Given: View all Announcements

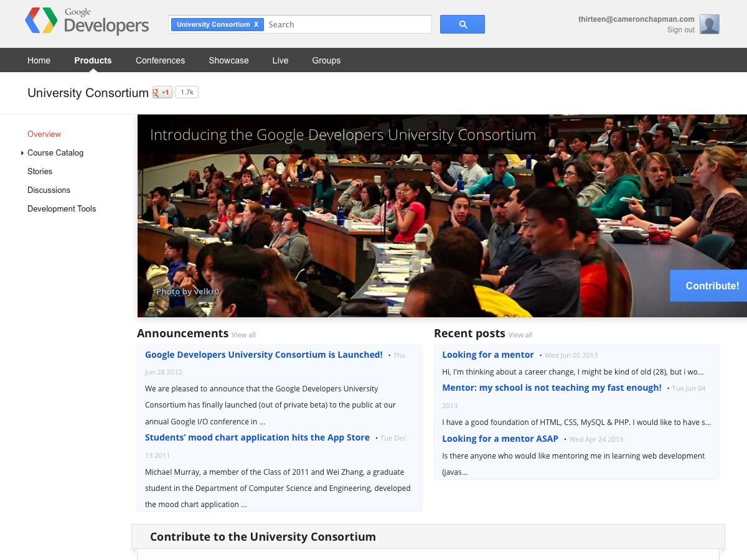Looking at the screenshot, I should (x=243, y=335).
